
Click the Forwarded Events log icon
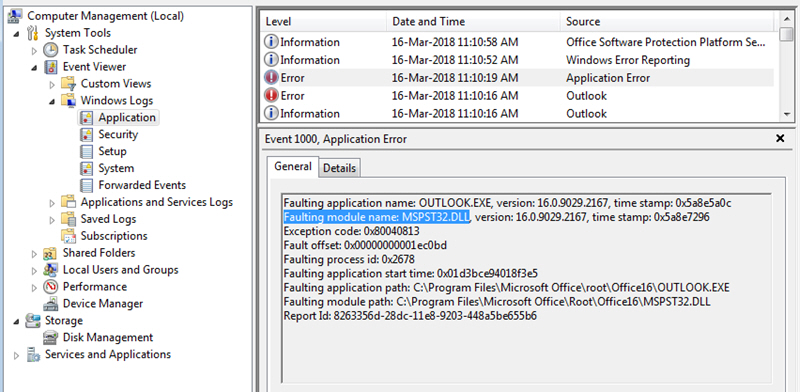[87, 185]
